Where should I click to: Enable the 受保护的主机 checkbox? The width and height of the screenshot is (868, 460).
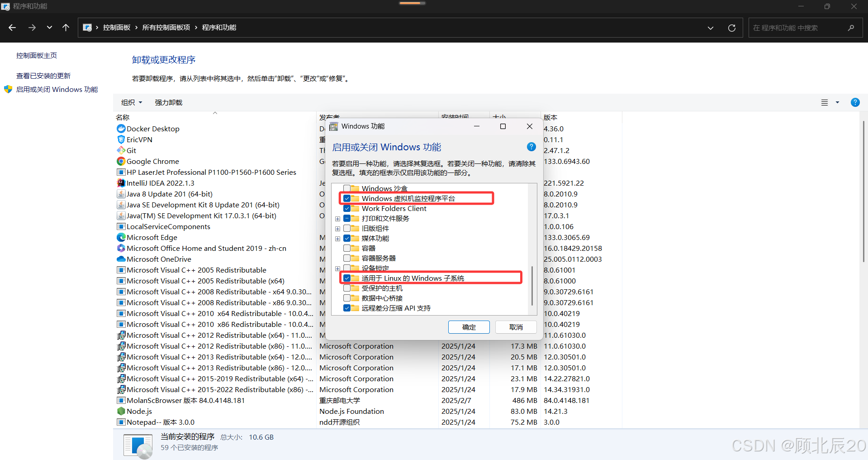347,288
